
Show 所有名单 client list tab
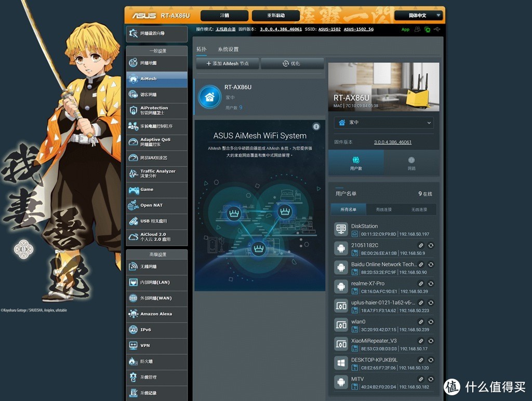tap(349, 210)
